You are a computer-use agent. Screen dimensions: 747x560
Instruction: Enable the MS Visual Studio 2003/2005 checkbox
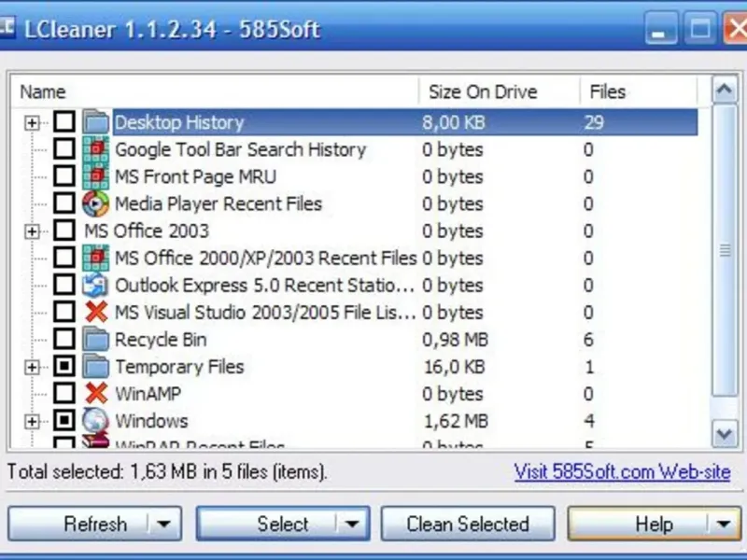pyautogui.click(x=63, y=313)
